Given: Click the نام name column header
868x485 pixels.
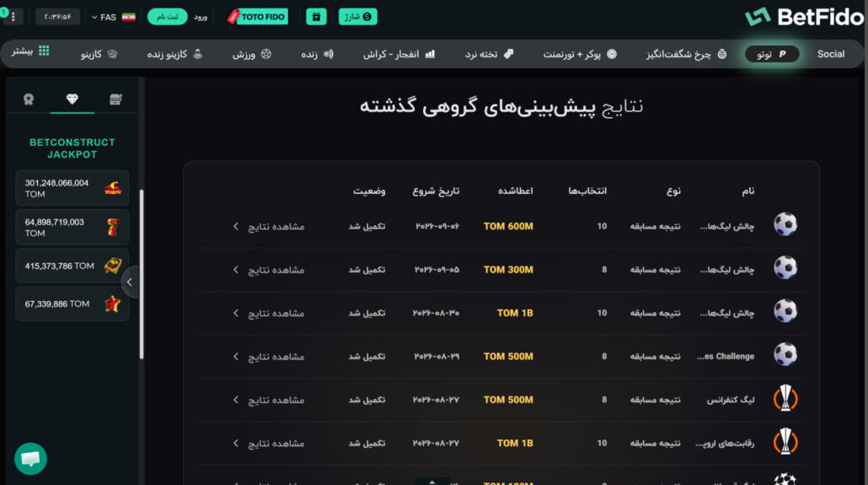Looking at the screenshot, I should pos(747,191).
